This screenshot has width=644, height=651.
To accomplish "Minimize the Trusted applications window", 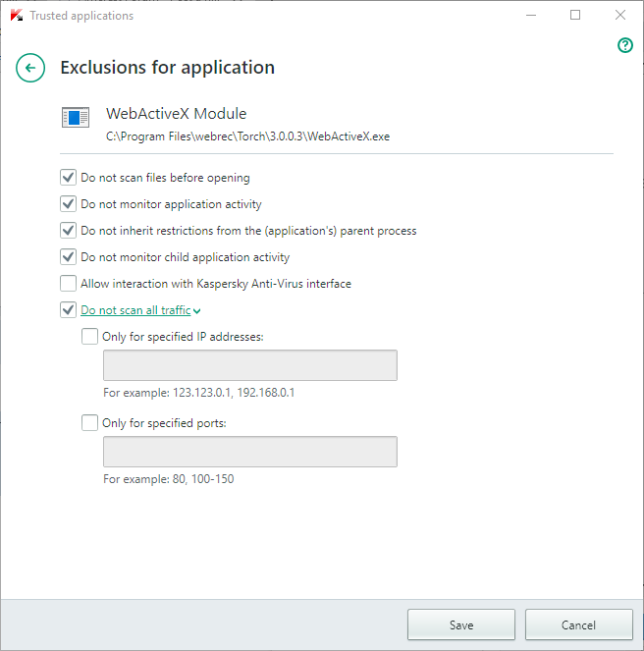I will tap(531, 16).
